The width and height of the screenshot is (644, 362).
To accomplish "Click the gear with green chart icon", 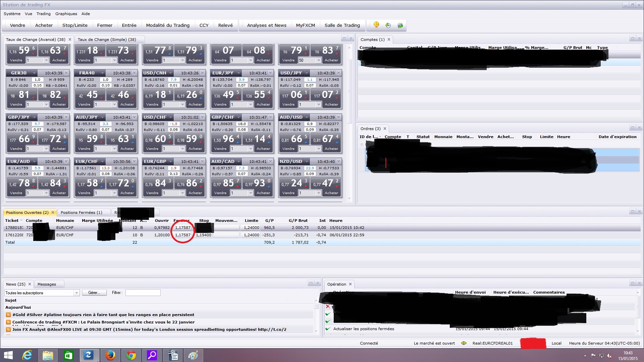I will (400, 25).
